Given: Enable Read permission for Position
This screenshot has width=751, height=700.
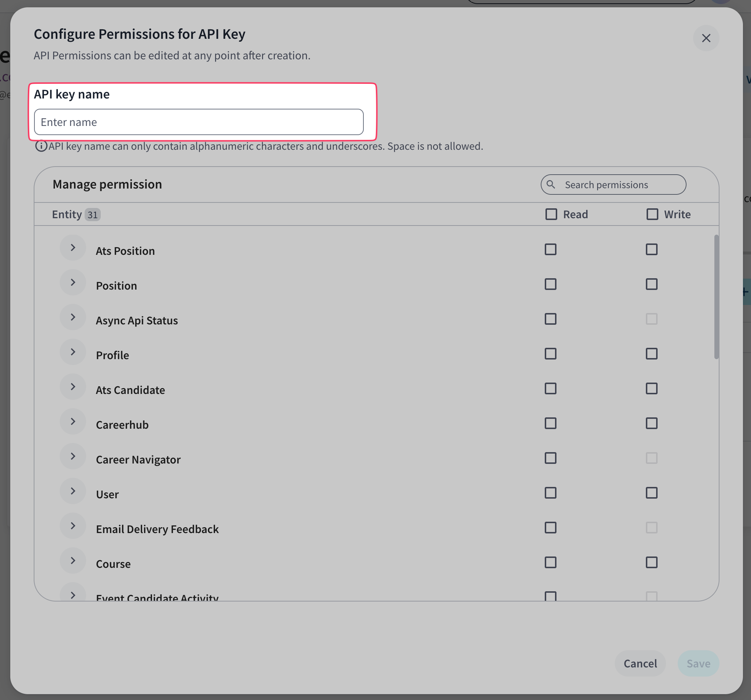Looking at the screenshot, I should (x=550, y=284).
